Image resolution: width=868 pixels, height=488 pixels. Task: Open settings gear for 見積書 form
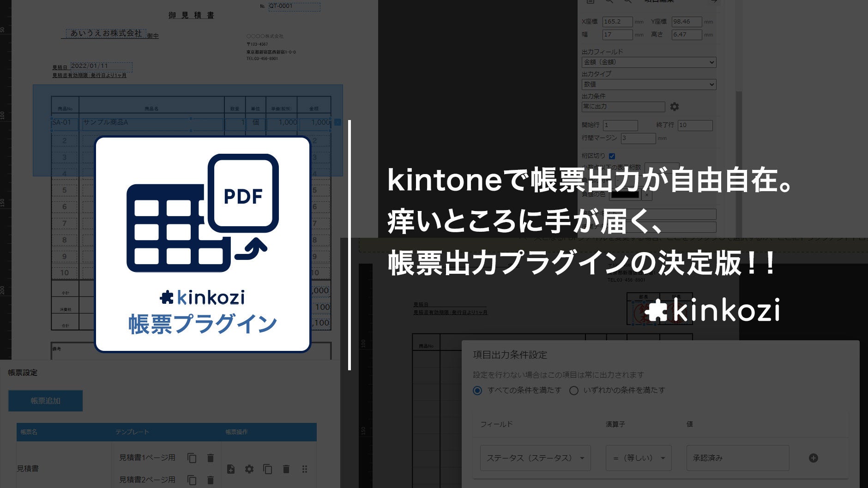(x=249, y=469)
